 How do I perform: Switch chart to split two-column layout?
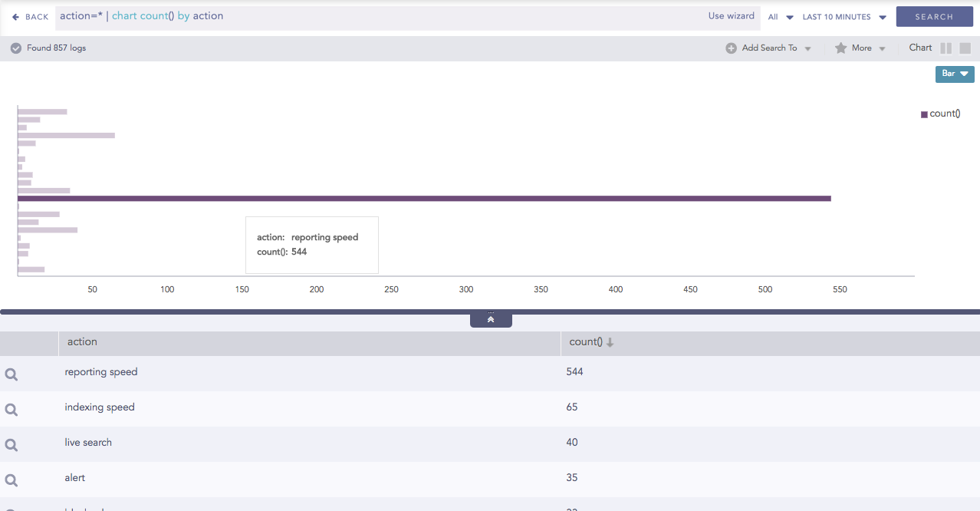[x=945, y=48]
